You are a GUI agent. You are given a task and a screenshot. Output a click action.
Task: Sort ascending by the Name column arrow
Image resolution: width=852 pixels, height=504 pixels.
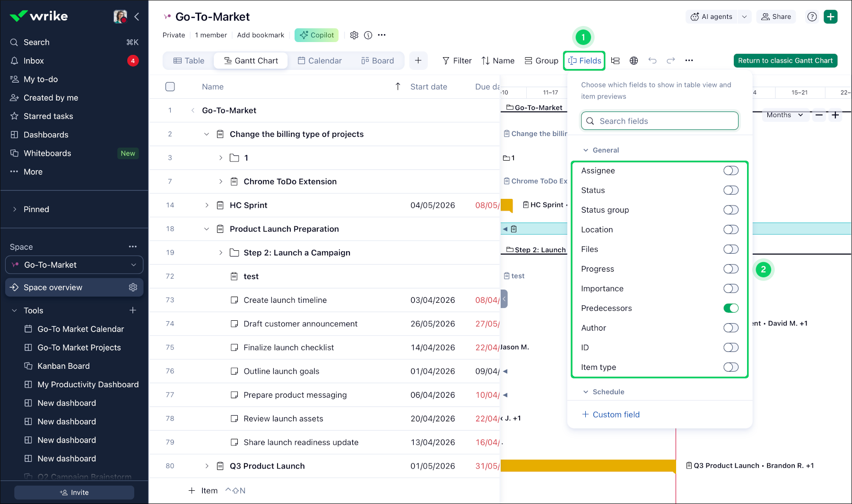[398, 86]
